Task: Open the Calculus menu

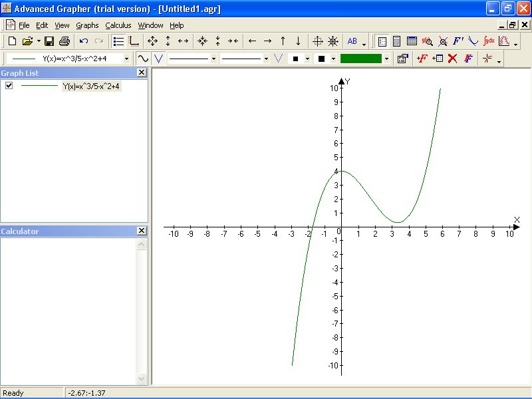Action: click(x=118, y=25)
